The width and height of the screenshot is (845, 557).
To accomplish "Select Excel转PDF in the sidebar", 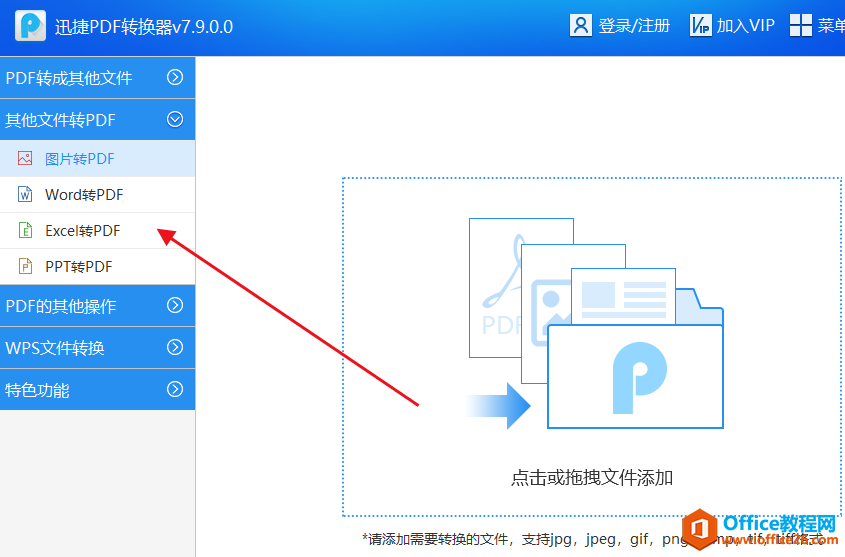I will click(98, 231).
